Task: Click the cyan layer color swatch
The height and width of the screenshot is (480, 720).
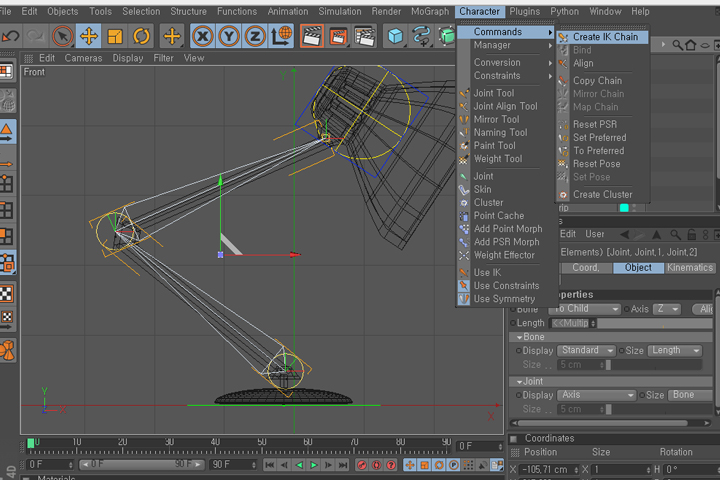Action: (x=624, y=208)
